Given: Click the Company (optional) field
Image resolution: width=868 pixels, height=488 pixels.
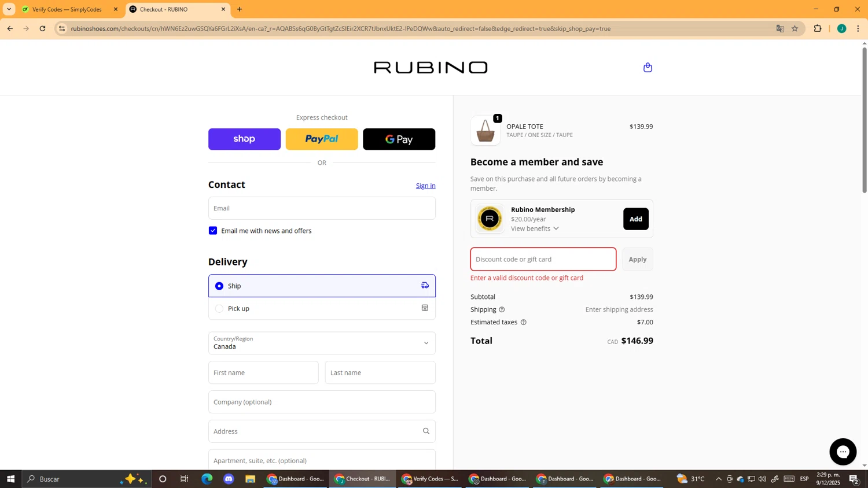Looking at the screenshot, I should tap(322, 402).
